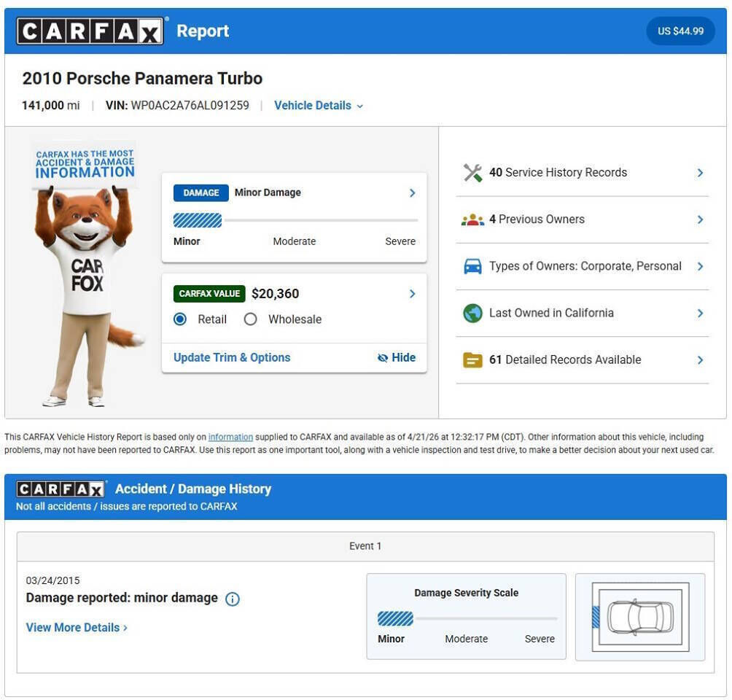
Task: Click the car Types of Owners icon
Action: 472,266
